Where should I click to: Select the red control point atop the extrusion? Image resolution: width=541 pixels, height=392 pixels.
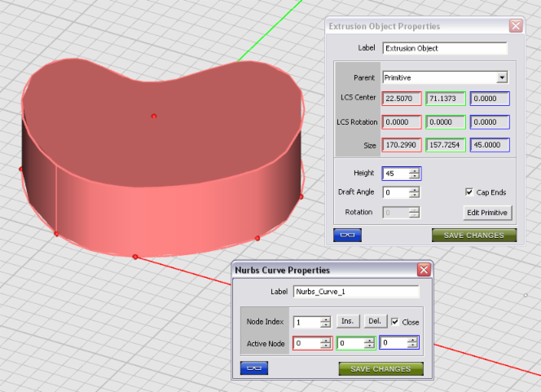click(153, 117)
